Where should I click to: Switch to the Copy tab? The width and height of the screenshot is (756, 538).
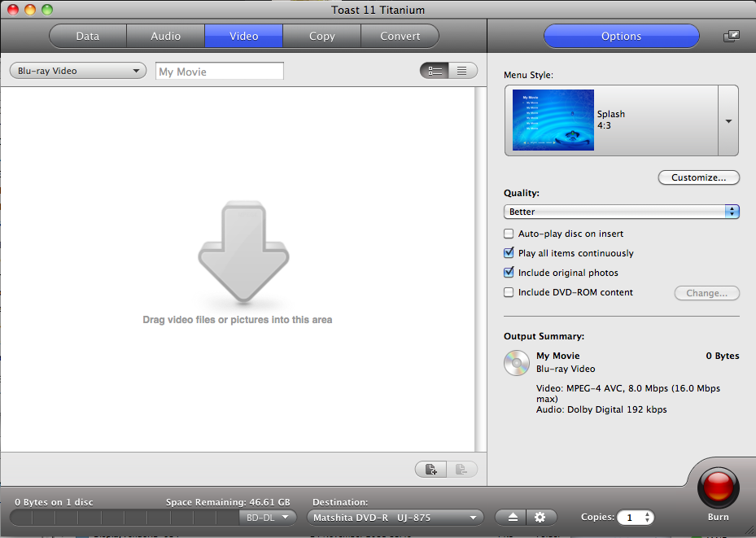pyautogui.click(x=322, y=36)
